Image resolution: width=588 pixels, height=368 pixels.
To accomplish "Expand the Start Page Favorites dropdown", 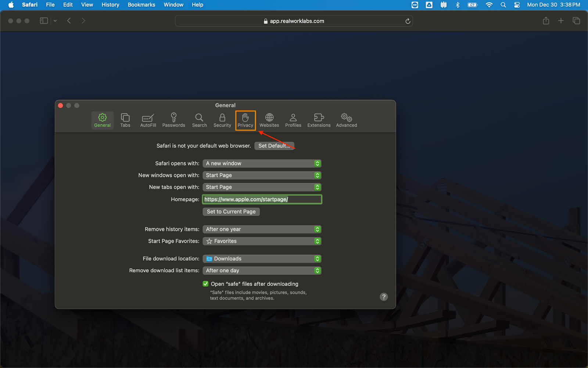I will click(262, 241).
